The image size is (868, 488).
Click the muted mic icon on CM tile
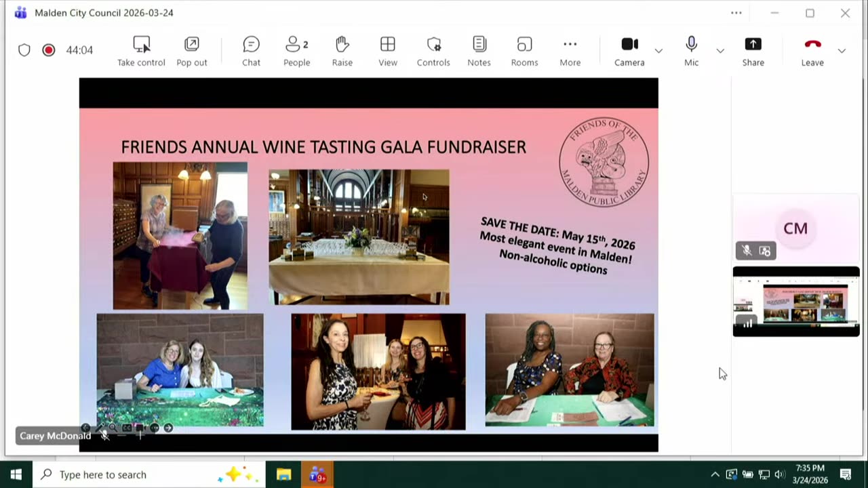coord(747,251)
